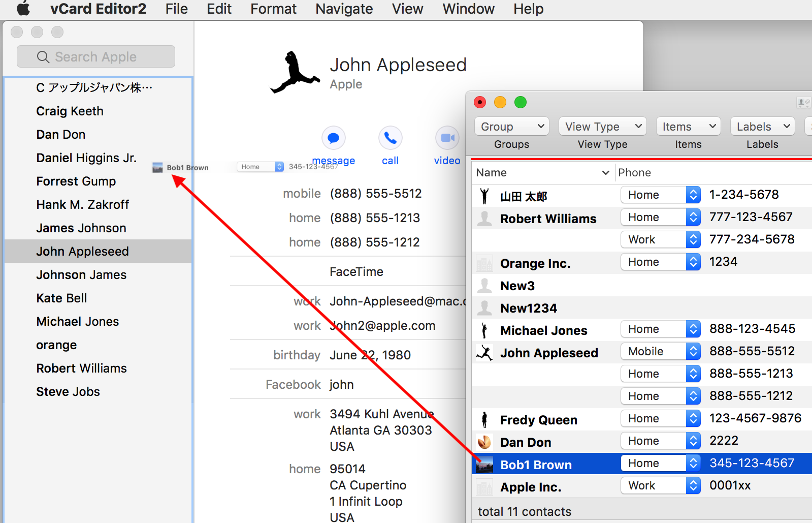
Task: Click Robert Williams' placeholder avatar icon
Action: point(484,218)
